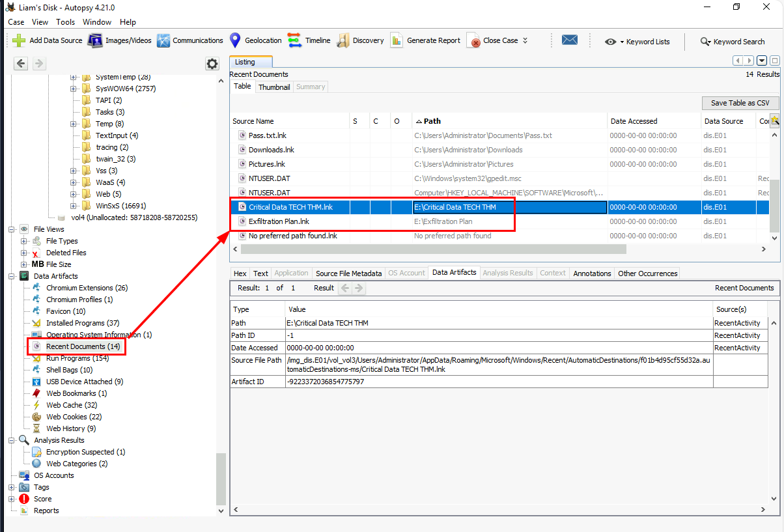Select the USB Device Attached artifact node

click(x=84, y=382)
